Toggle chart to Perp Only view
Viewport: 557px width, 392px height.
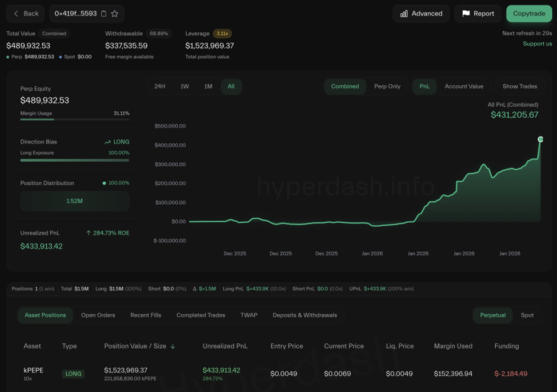pos(387,86)
